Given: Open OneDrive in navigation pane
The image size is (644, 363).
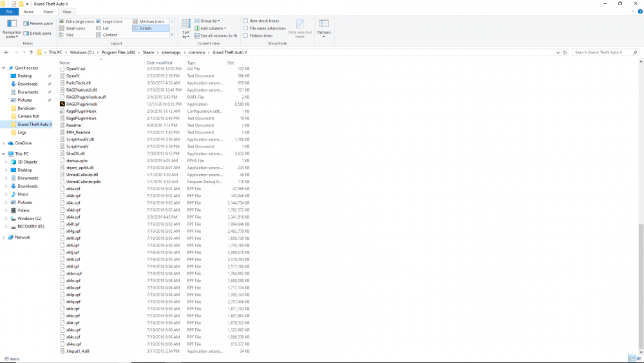Looking at the screenshot, I should (23, 143).
